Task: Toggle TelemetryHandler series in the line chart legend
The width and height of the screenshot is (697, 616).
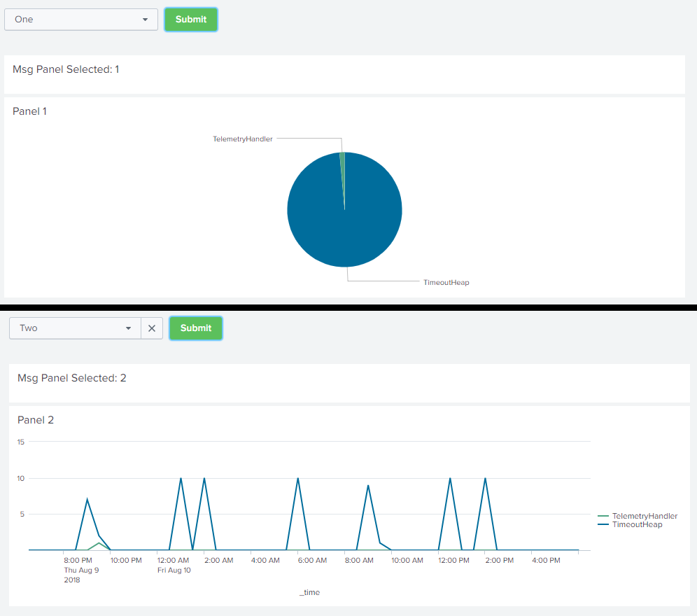Action: (x=644, y=516)
